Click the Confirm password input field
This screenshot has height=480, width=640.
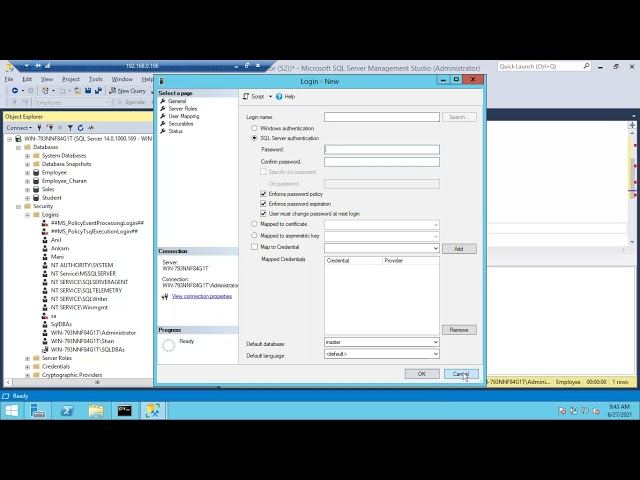pyautogui.click(x=382, y=162)
